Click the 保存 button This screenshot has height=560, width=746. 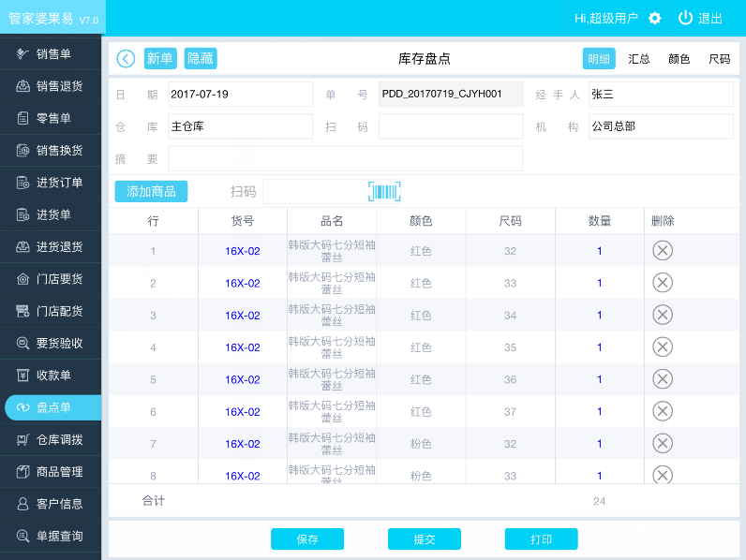coord(307,539)
